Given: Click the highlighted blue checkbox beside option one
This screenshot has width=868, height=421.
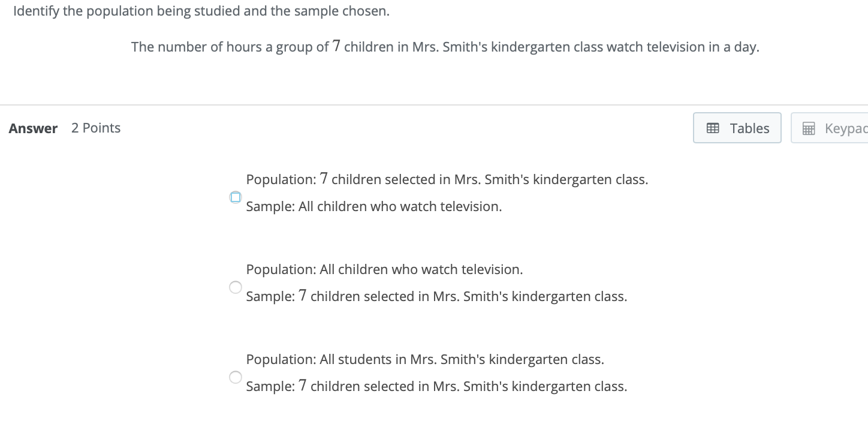Looking at the screenshot, I should [x=236, y=197].
